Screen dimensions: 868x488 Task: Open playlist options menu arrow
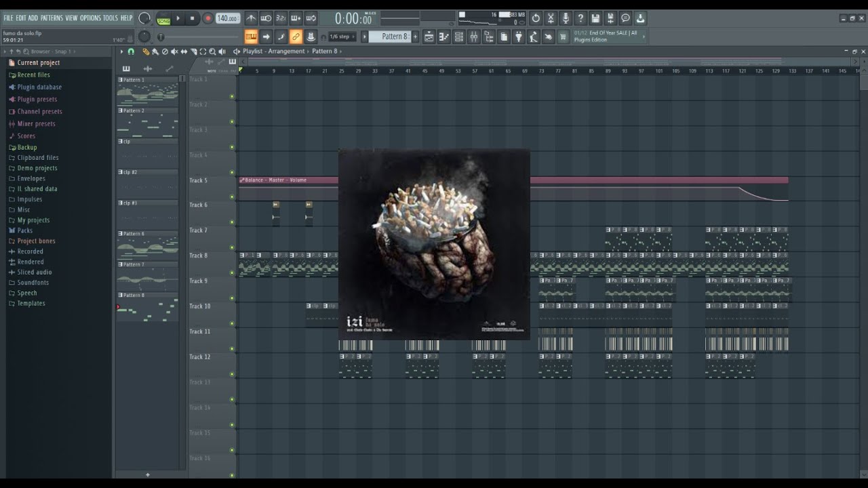[x=122, y=52]
